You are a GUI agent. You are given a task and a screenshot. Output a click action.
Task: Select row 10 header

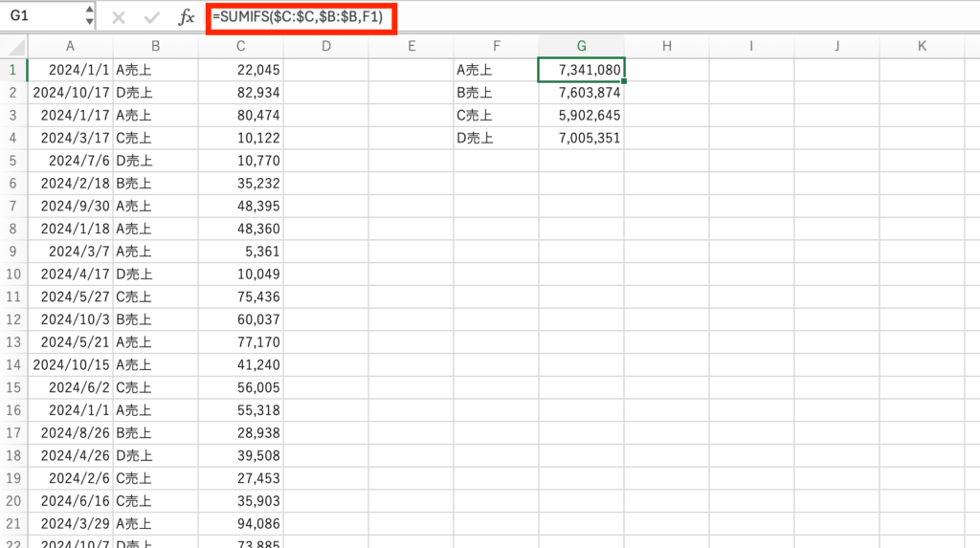[13, 274]
